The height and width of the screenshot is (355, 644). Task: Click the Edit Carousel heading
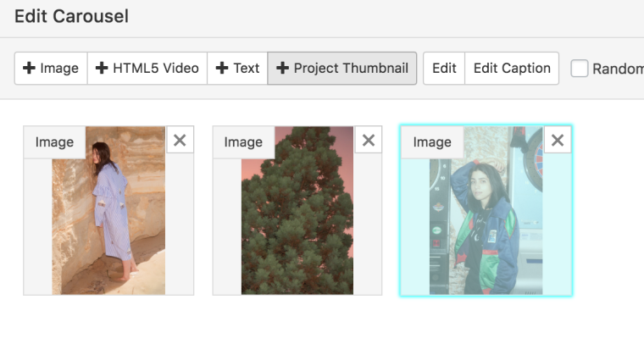pyautogui.click(x=71, y=16)
